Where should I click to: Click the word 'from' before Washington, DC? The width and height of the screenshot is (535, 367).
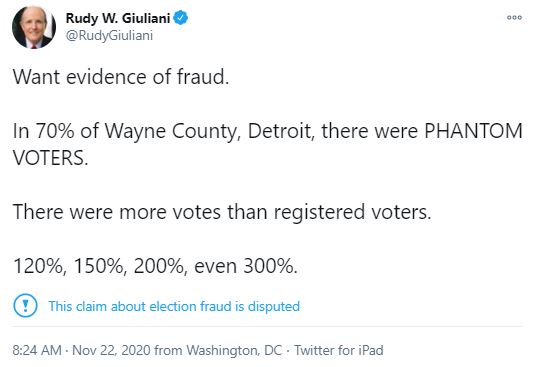pyautogui.click(x=168, y=350)
